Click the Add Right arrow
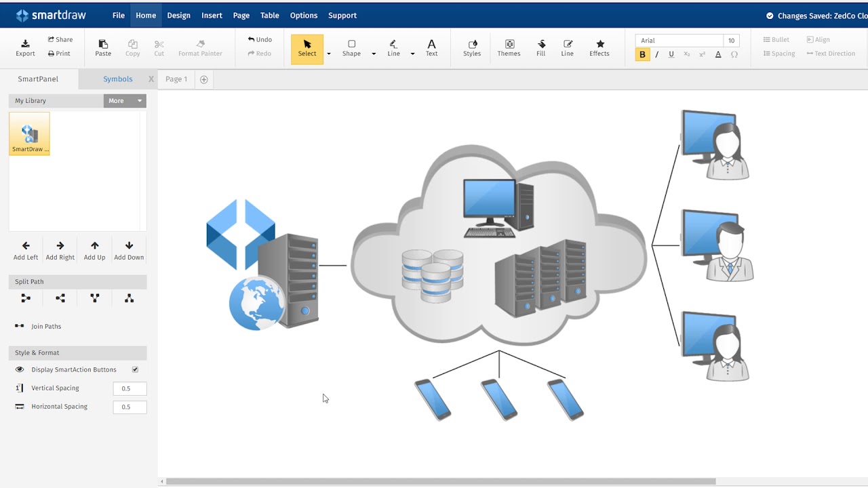This screenshot has width=868, height=488. tap(60, 250)
